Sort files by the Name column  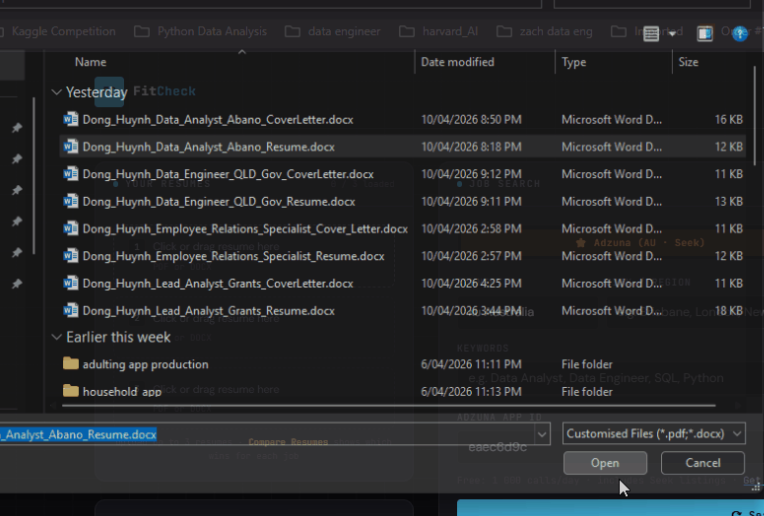[x=90, y=62]
